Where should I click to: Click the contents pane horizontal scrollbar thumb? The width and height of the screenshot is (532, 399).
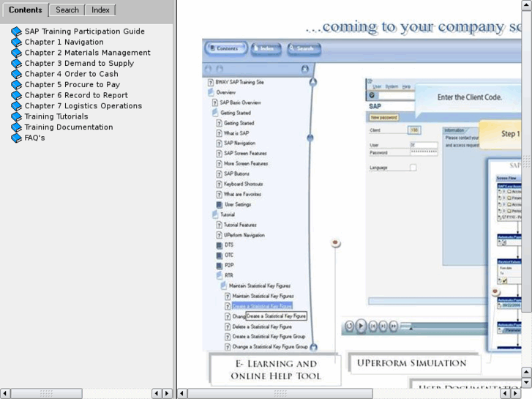click(x=47, y=394)
